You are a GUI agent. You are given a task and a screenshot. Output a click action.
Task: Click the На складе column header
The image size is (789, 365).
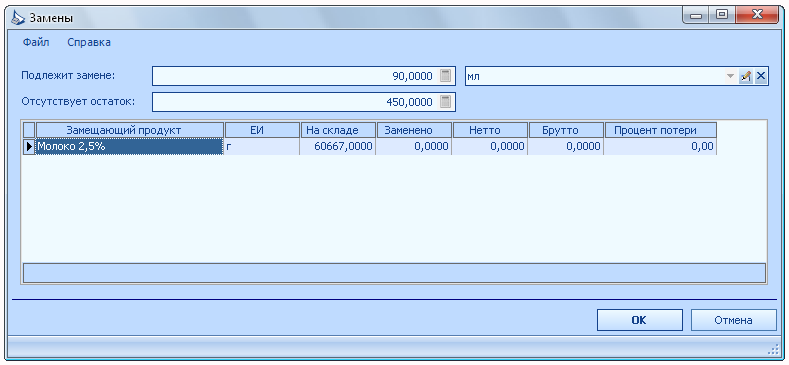tap(338, 130)
